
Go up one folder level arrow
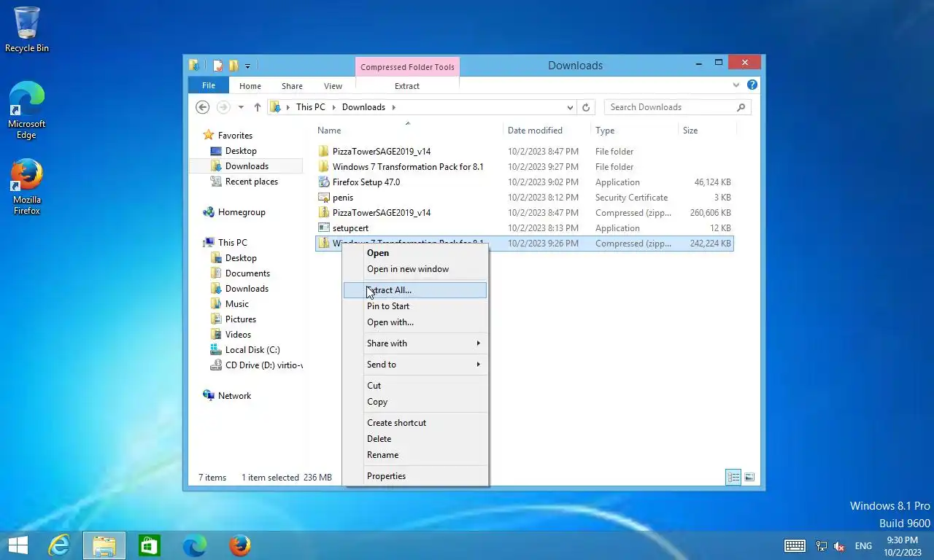click(x=258, y=107)
